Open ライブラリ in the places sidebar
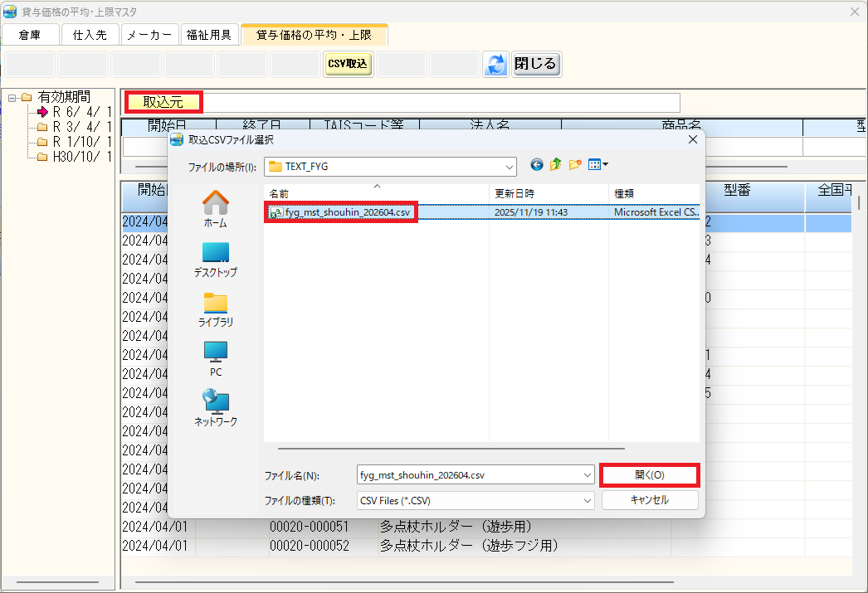This screenshot has height=593, width=868. pos(216,309)
